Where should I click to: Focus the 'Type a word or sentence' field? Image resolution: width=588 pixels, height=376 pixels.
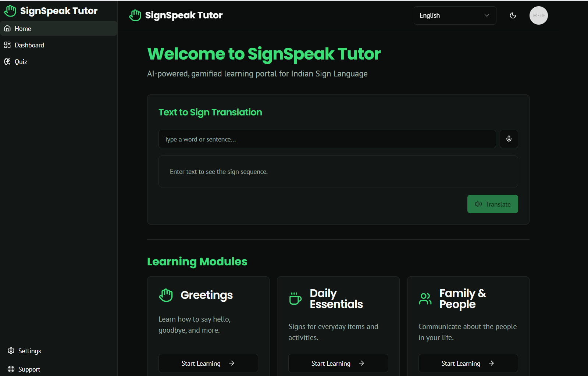(x=327, y=139)
